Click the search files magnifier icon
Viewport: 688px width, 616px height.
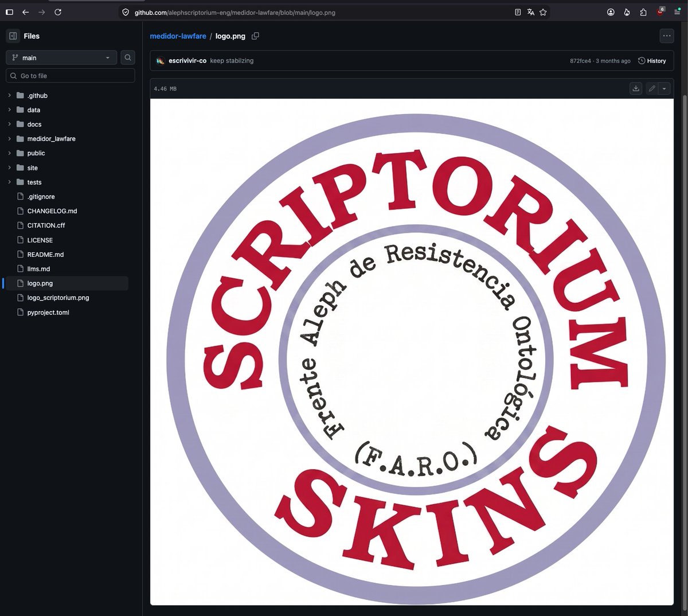pyautogui.click(x=128, y=57)
